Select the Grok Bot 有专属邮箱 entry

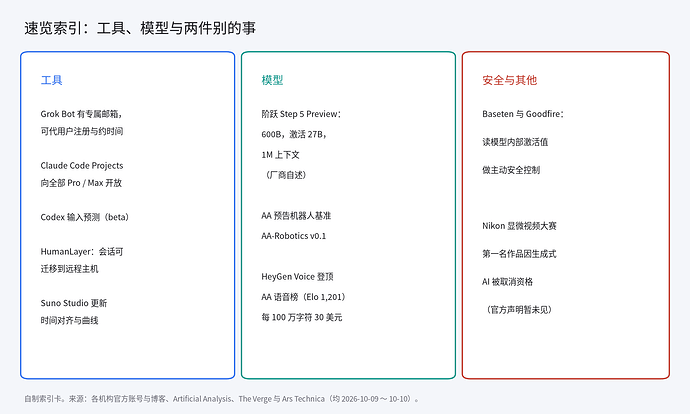pos(81,114)
